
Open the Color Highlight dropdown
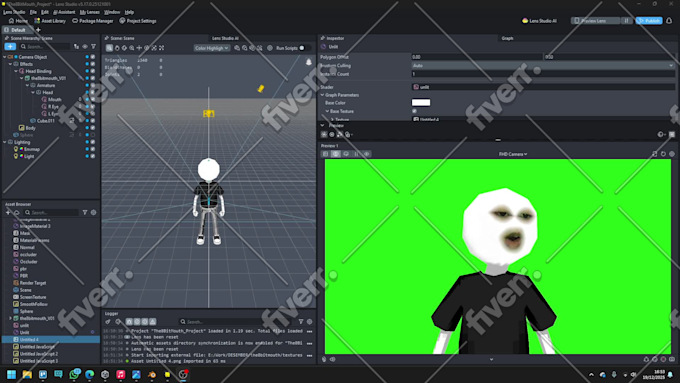(211, 48)
